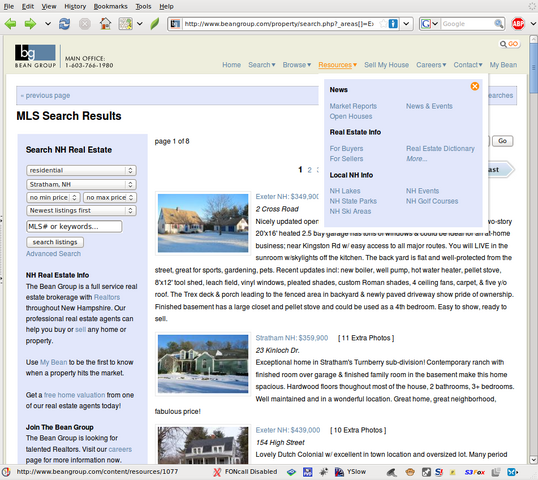Click the search listings button
This screenshot has width=538, height=480.
click(x=55, y=242)
